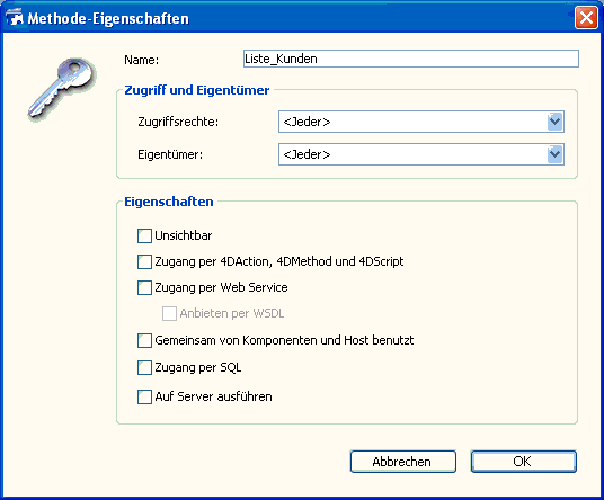Click the title bar application icon
The image size is (604, 500).
click(15, 17)
